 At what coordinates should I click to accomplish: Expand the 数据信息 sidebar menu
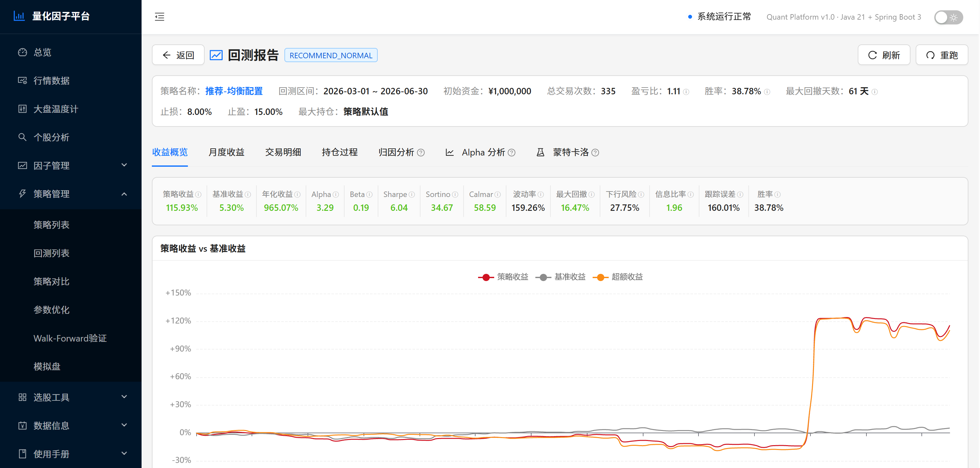pyautogui.click(x=71, y=426)
